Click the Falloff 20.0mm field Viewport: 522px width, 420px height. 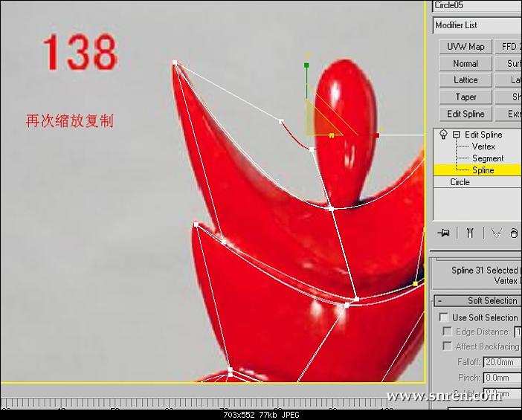(x=503, y=362)
